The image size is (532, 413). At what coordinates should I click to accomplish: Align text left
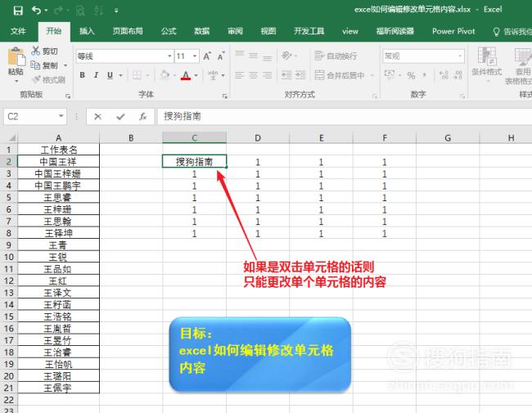240,75
